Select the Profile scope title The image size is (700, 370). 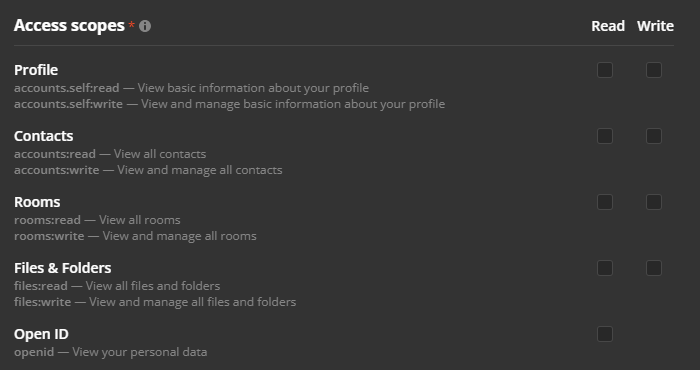pyautogui.click(x=36, y=70)
